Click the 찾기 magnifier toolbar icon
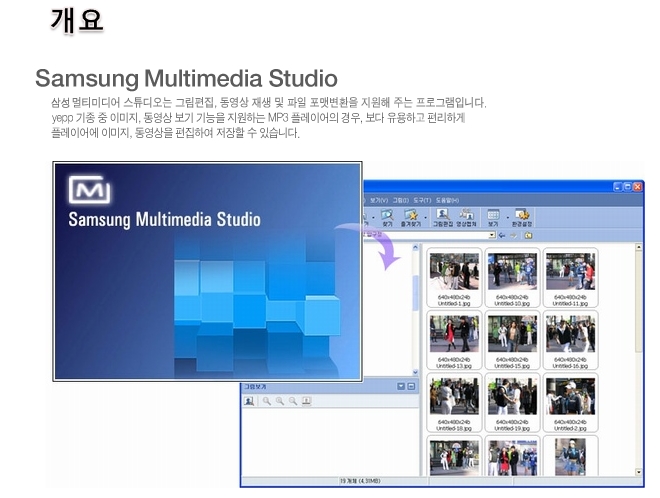Screen dimensions: 660x498 [387, 218]
